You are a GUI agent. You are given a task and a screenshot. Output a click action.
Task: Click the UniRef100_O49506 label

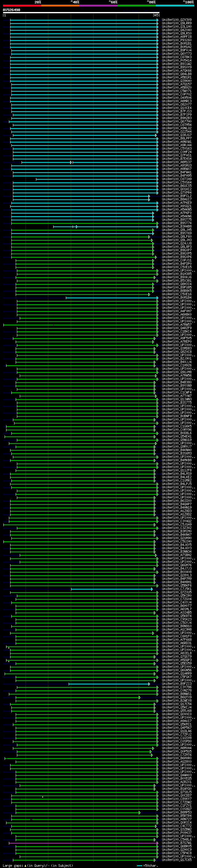click(x=177, y=98)
